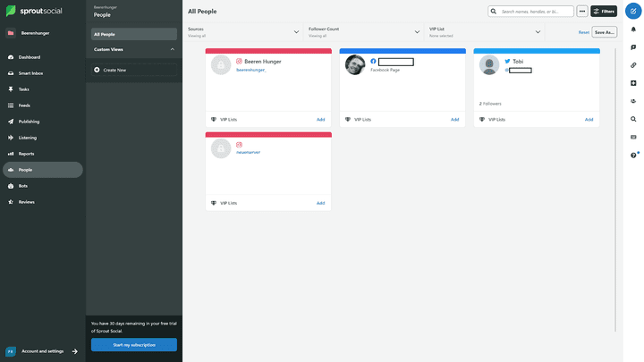644x362 pixels.
Task: Click the people list vertical scrollbar
Action: tap(614, 189)
